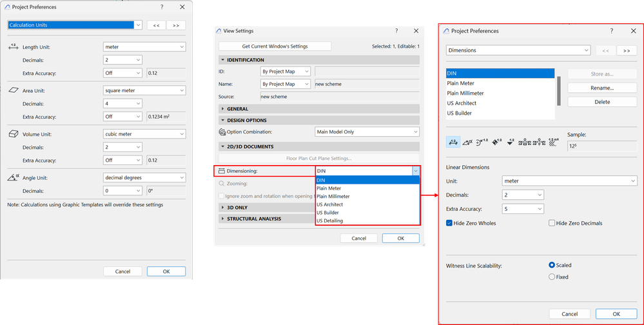Select the Radial Dimensions icon
Screen dimensions: 644x325
point(482,143)
